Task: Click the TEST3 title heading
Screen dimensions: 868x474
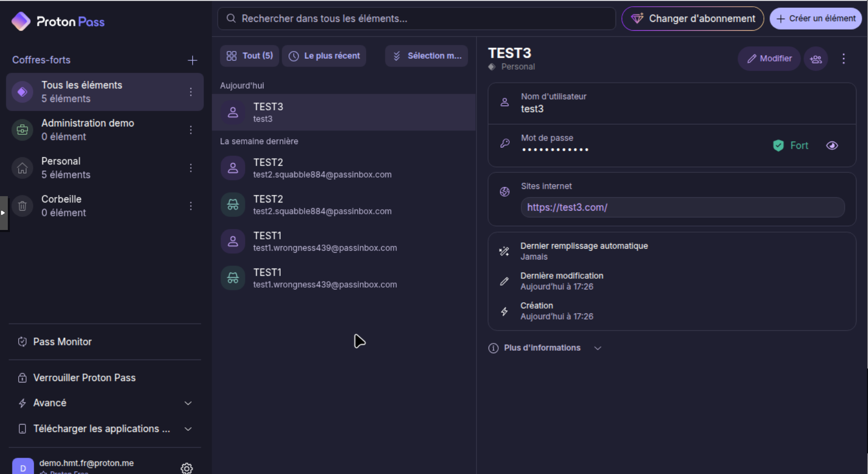Action: point(509,53)
